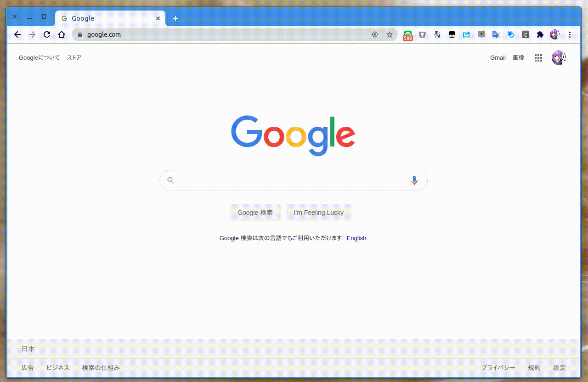
Task: Click the magnifier icon in search box
Action: 171,180
